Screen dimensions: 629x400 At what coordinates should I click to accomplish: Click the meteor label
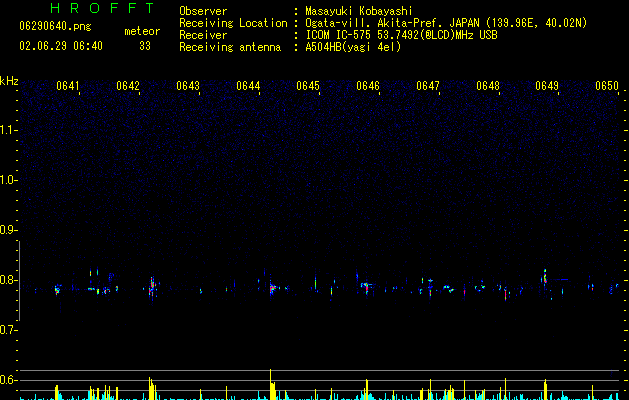click(x=142, y=31)
